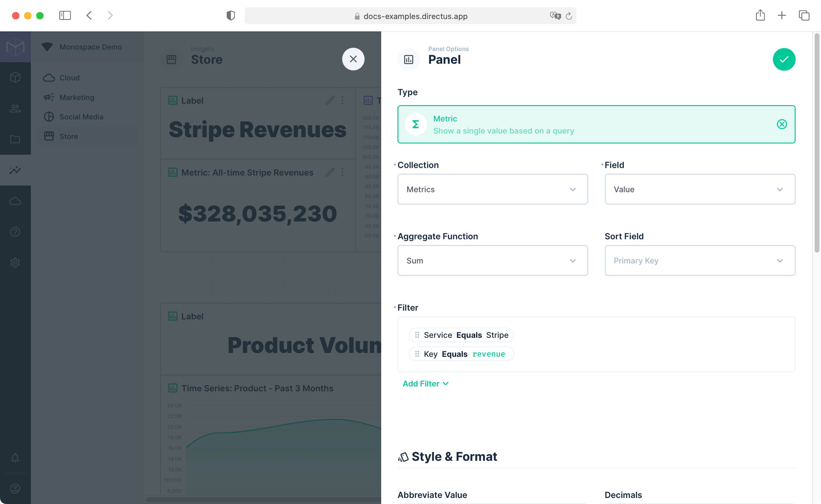
Task: Open the Insights module in the left sidebar
Action: point(15,170)
